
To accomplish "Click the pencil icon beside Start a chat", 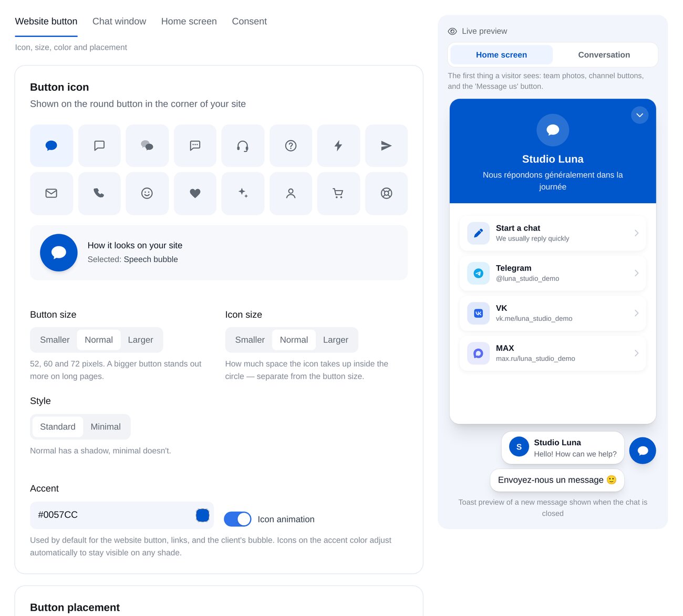I will tap(478, 233).
